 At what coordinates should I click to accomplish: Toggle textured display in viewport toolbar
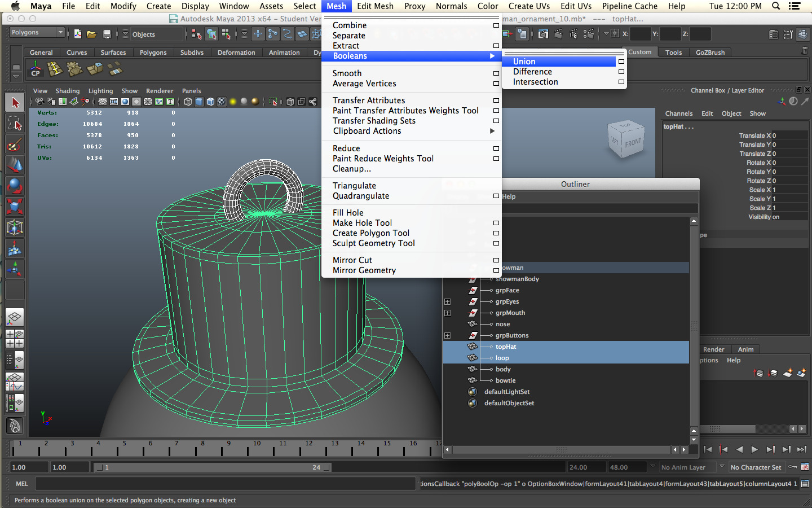pyautogui.click(x=222, y=102)
